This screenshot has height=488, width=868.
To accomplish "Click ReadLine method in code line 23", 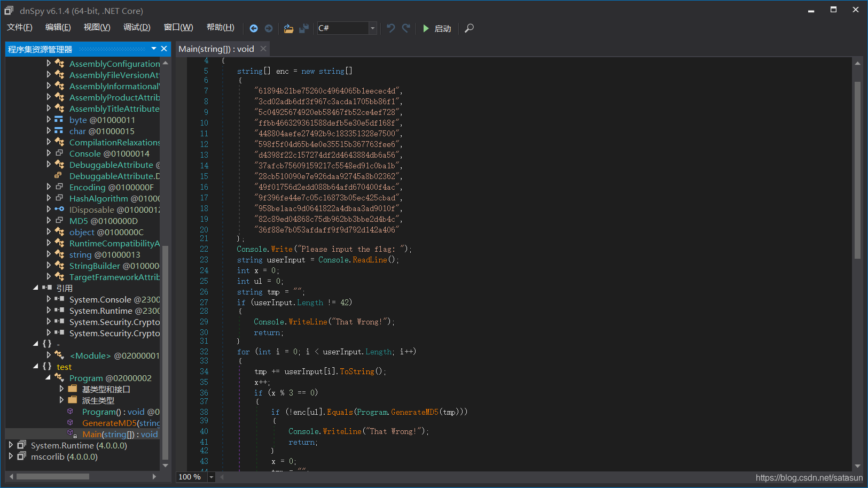I will (370, 260).
